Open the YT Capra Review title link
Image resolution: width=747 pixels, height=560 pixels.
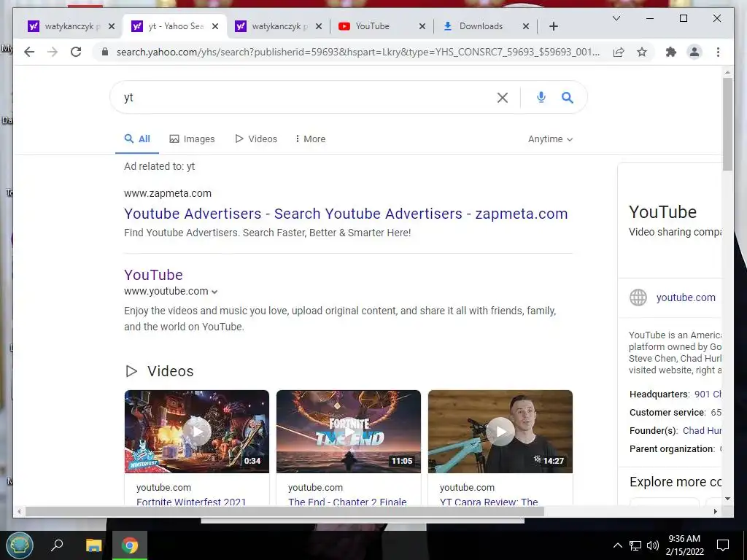[489, 502]
